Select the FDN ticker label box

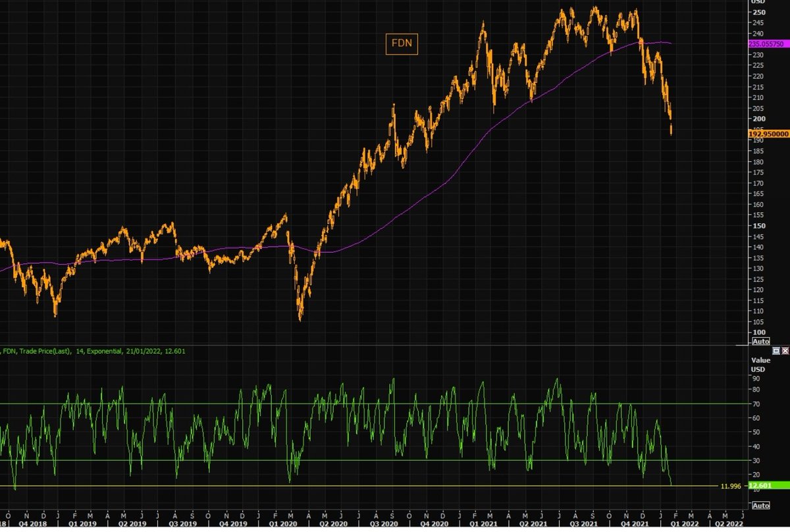click(402, 43)
